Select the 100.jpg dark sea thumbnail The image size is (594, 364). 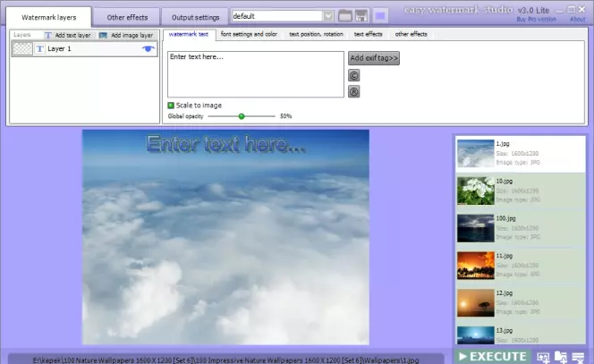click(475, 228)
